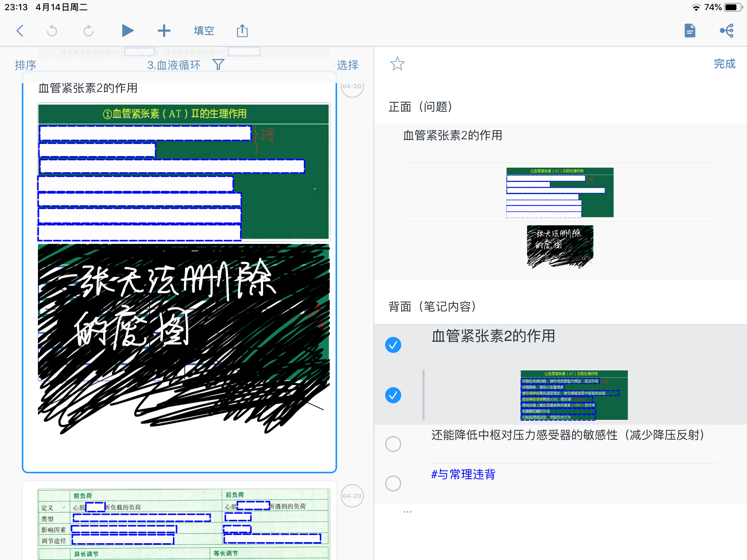The width and height of the screenshot is (747, 560).
Task: Select the 填空 fill-in-the-blank mode
Action: coord(204,31)
